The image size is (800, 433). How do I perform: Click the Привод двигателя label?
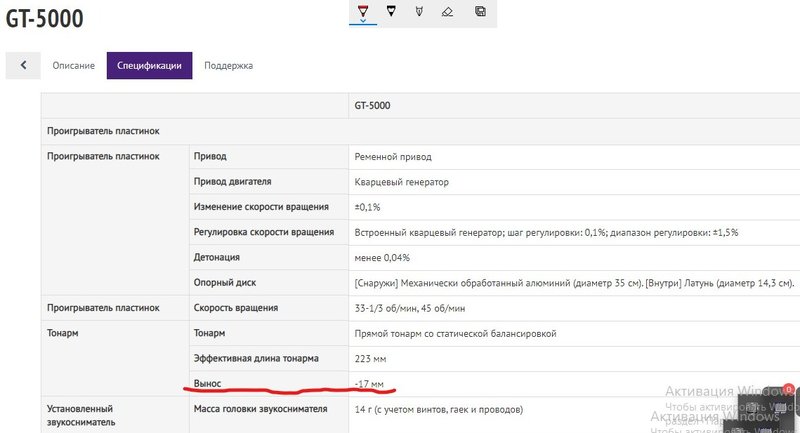click(232, 182)
